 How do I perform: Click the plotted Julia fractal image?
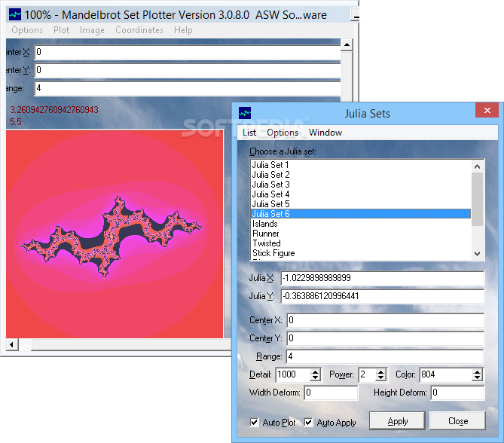115,234
